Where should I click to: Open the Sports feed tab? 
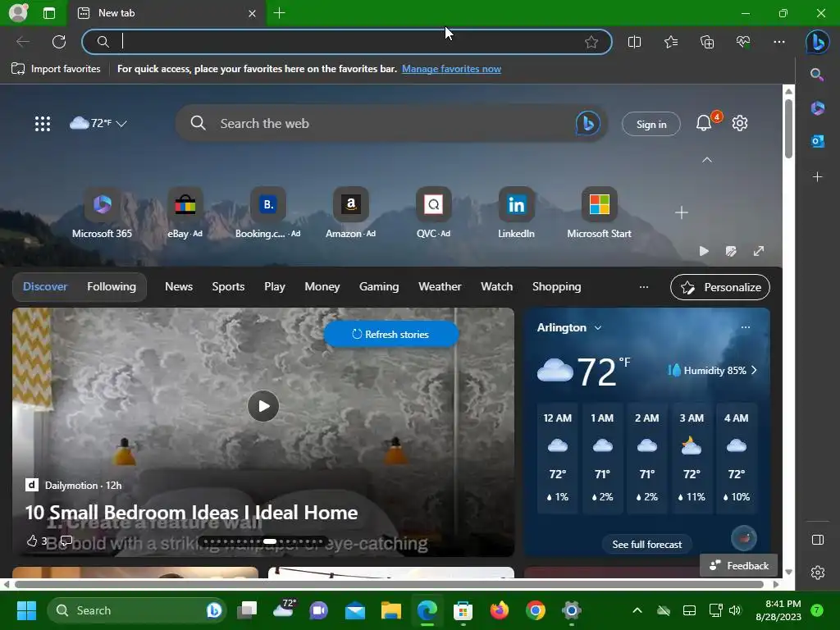(228, 286)
